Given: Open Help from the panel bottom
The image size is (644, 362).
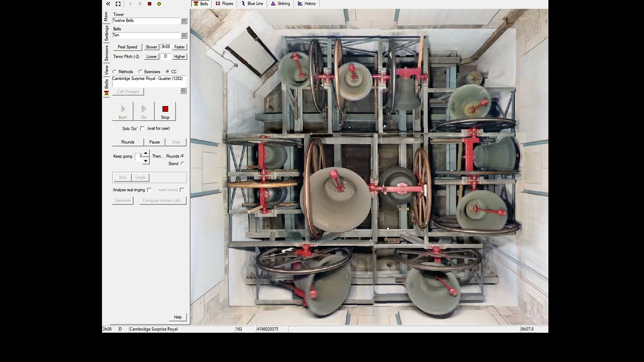Looking at the screenshot, I should coord(178,317).
